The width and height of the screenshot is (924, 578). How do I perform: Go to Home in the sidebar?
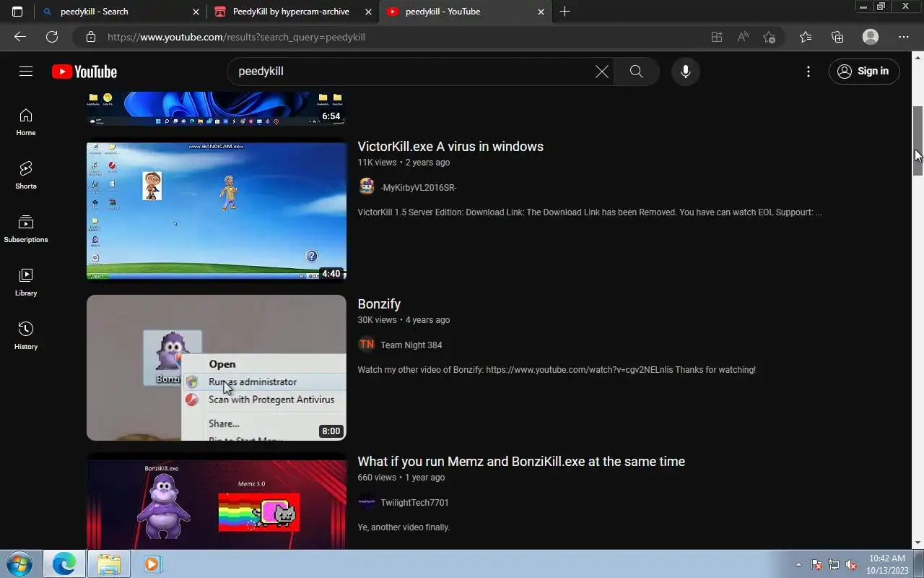pos(26,122)
